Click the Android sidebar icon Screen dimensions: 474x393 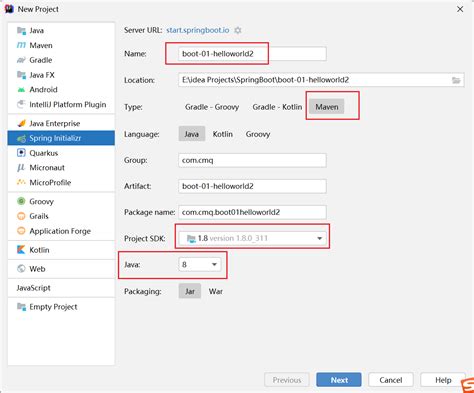tap(21, 90)
